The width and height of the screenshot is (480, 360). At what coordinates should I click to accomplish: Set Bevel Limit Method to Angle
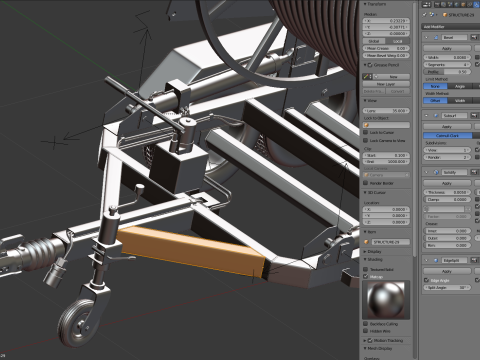click(460, 86)
